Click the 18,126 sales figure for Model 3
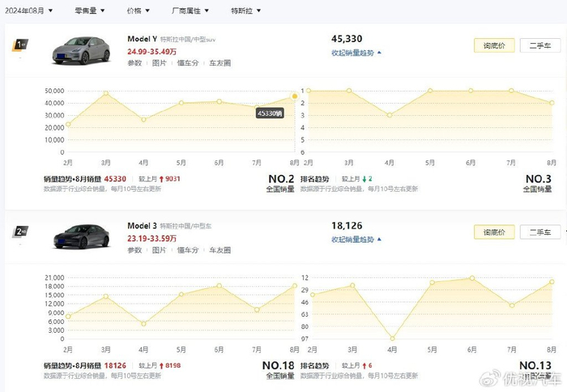The height and width of the screenshot is (392, 567). (x=347, y=226)
